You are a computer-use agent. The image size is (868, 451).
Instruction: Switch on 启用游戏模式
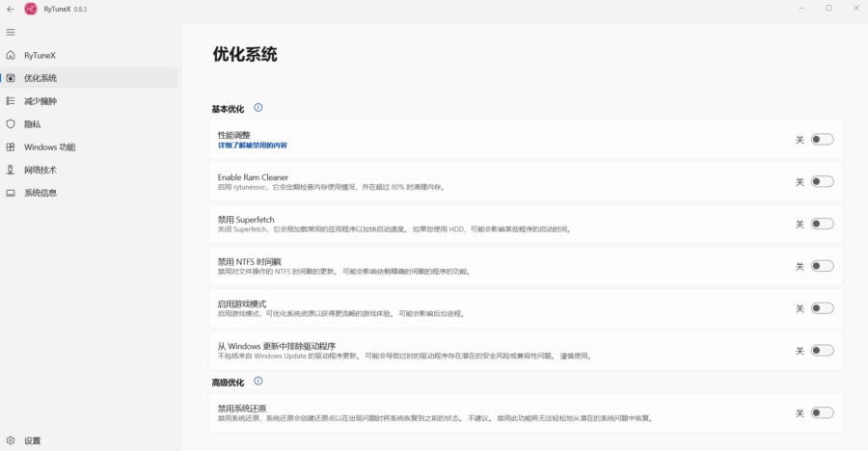[822, 308]
